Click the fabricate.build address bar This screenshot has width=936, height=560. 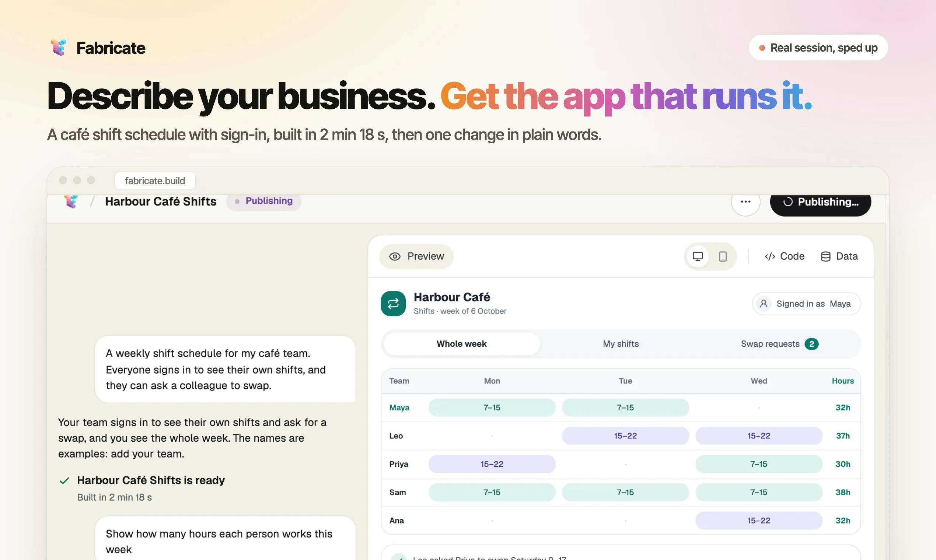(x=155, y=181)
